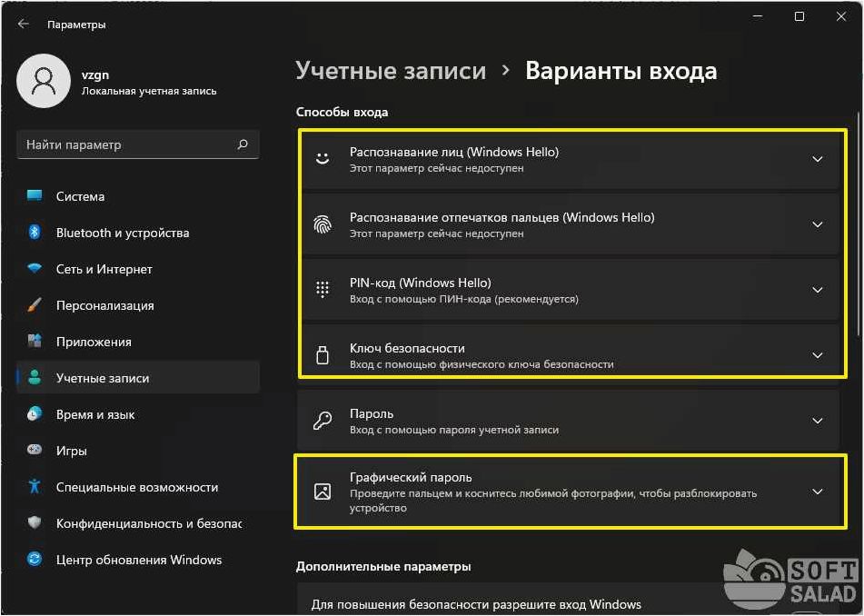
Task: Click the Сеть и Интернет Wi-Fi icon
Action: [35, 269]
